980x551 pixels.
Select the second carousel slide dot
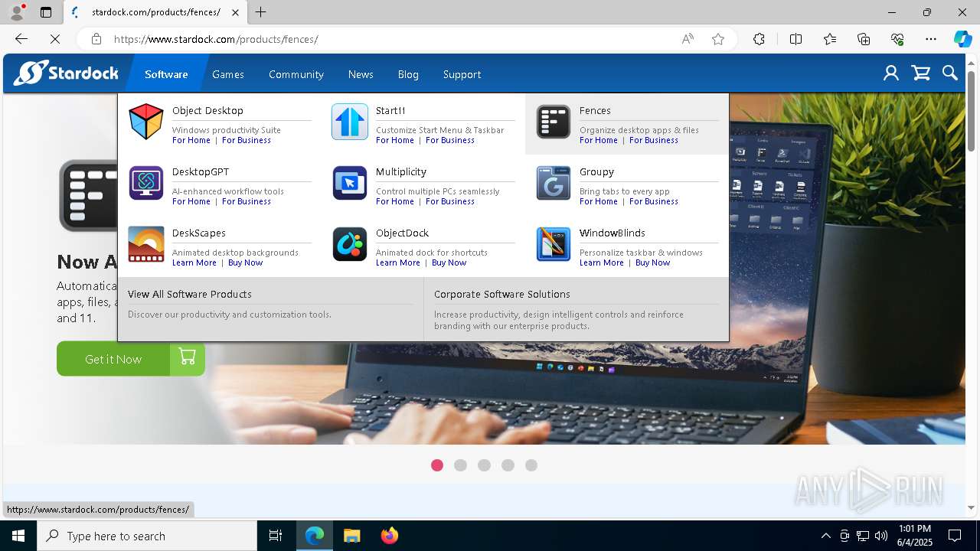coord(460,465)
